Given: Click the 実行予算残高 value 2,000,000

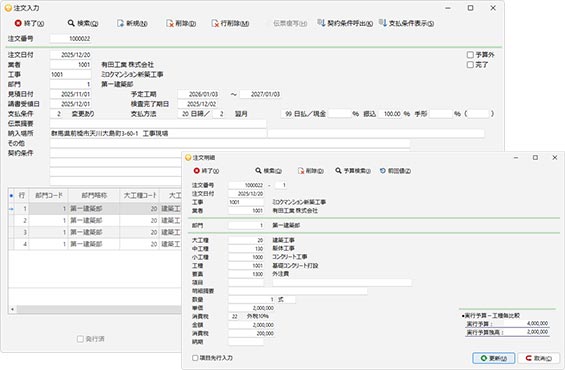Looking at the screenshot, I should pos(537,332).
